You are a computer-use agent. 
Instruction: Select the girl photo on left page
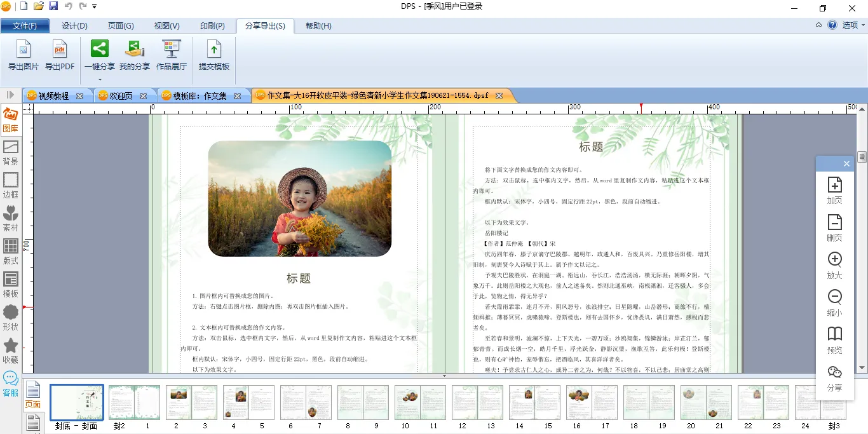pyautogui.click(x=299, y=199)
